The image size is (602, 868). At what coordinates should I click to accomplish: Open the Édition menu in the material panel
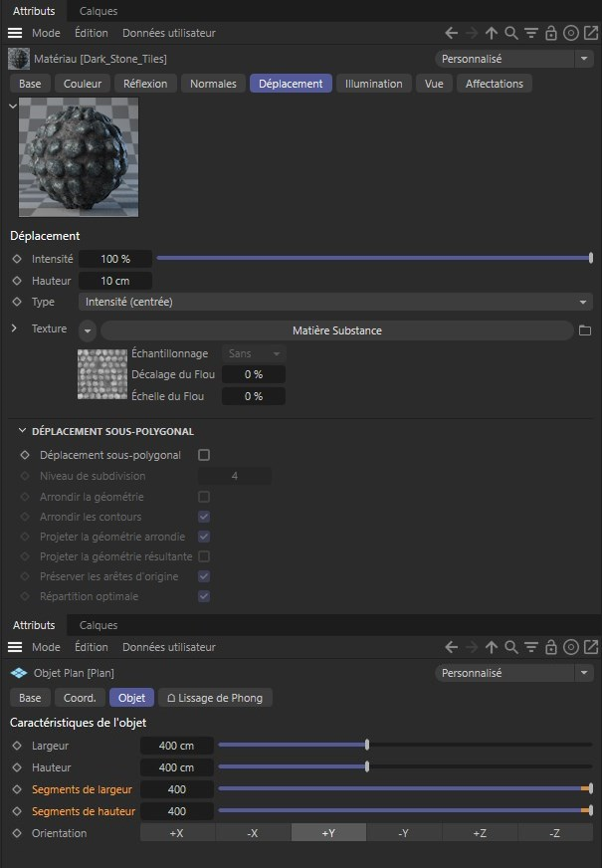pyautogui.click(x=91, y=33)
